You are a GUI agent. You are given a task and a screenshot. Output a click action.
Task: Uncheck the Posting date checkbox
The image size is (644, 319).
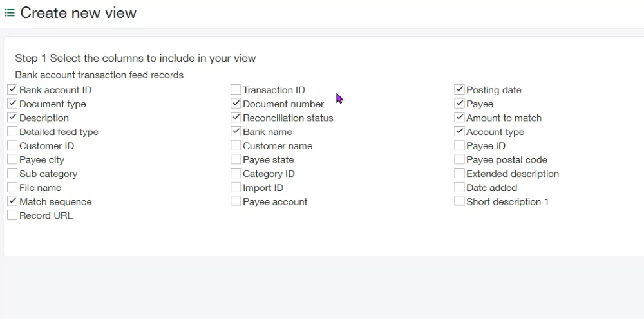[x=459, y=90]
